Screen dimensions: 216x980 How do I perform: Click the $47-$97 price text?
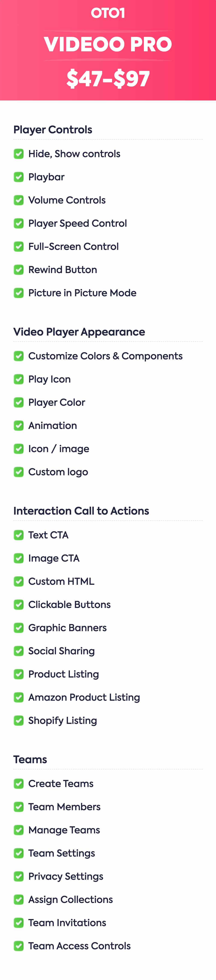tap(108, 79)
